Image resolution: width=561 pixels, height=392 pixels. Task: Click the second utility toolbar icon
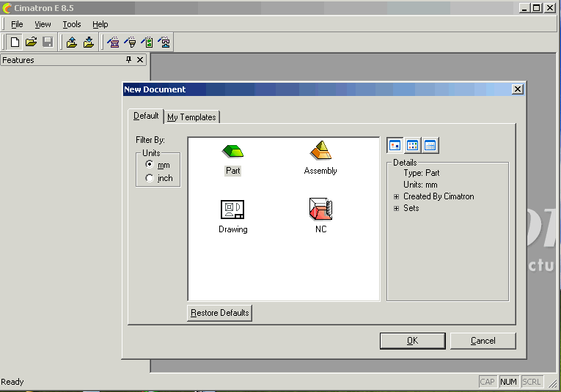coord(131,42)
